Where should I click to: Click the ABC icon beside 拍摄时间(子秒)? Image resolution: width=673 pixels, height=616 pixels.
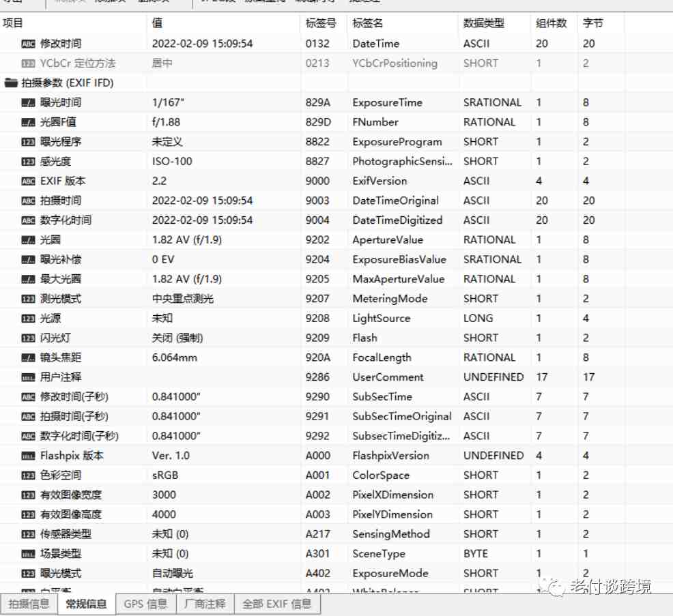point(29,417)
